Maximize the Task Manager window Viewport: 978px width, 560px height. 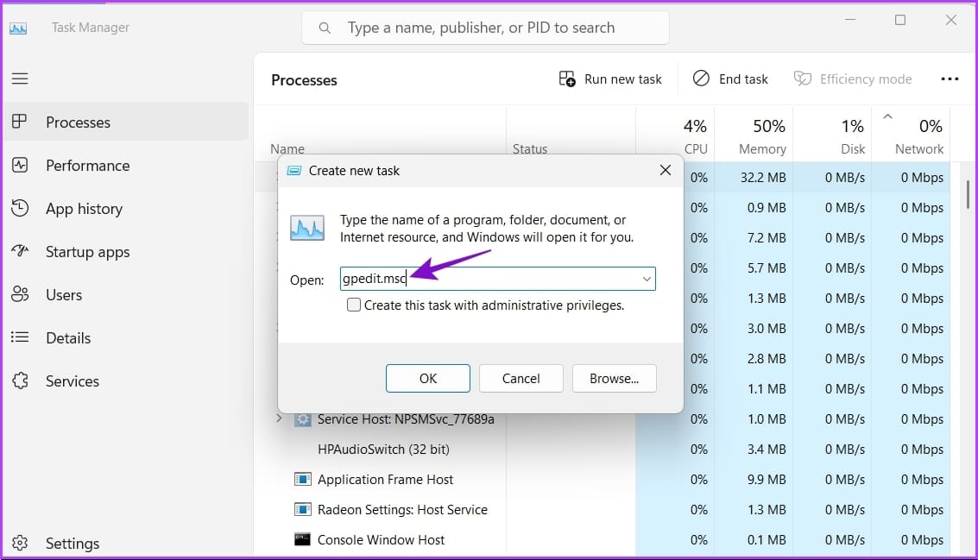pyautogui.click(x=900, y=20)
